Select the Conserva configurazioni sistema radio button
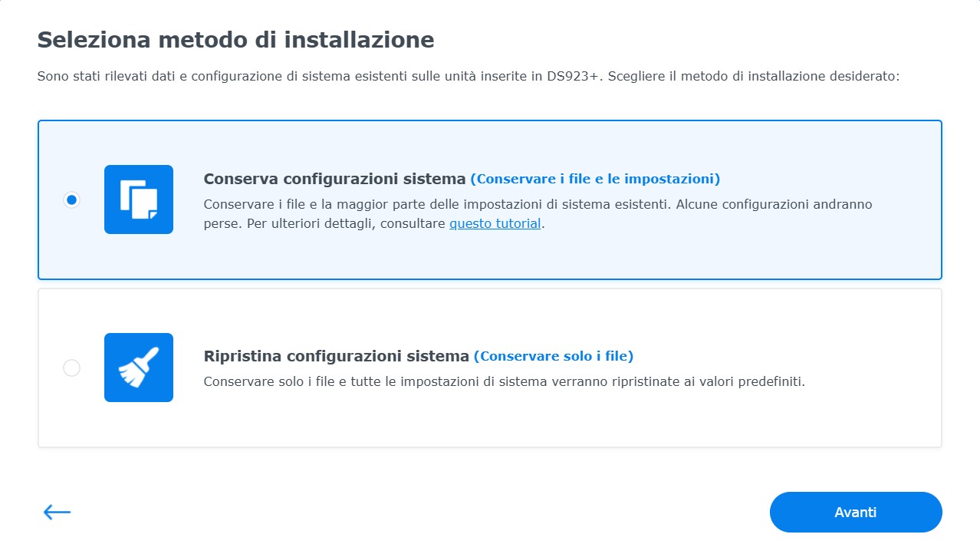Screen dimensions: 980x554 (x=71, y=200)
